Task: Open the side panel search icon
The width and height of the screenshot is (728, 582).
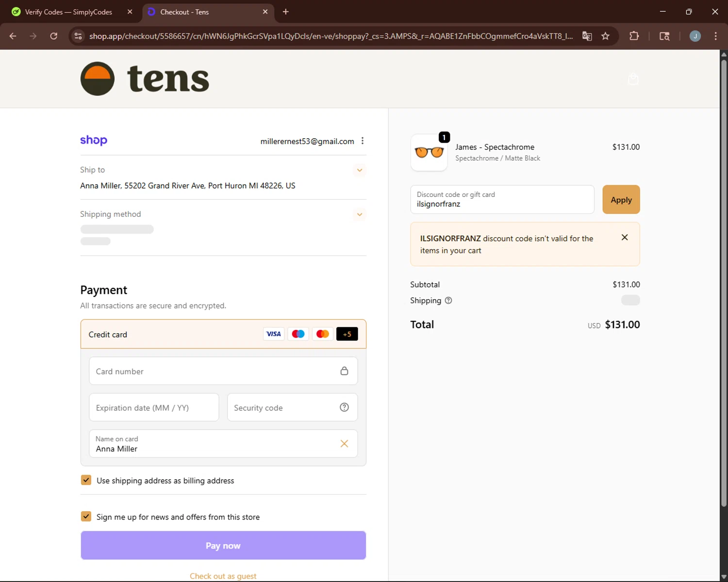Action: coord(664,36)
